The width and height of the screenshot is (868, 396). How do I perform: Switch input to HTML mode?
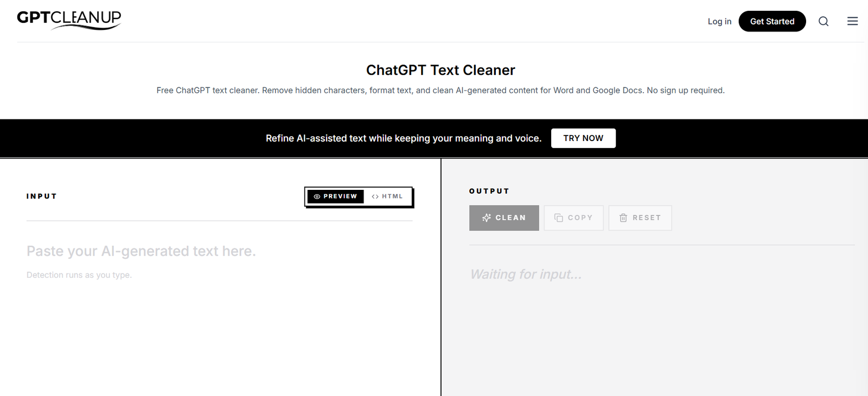(x=387, y=196)
